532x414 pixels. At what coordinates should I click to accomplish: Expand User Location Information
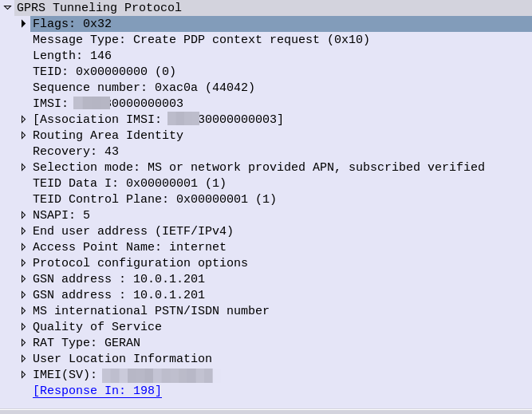(24, 359)
